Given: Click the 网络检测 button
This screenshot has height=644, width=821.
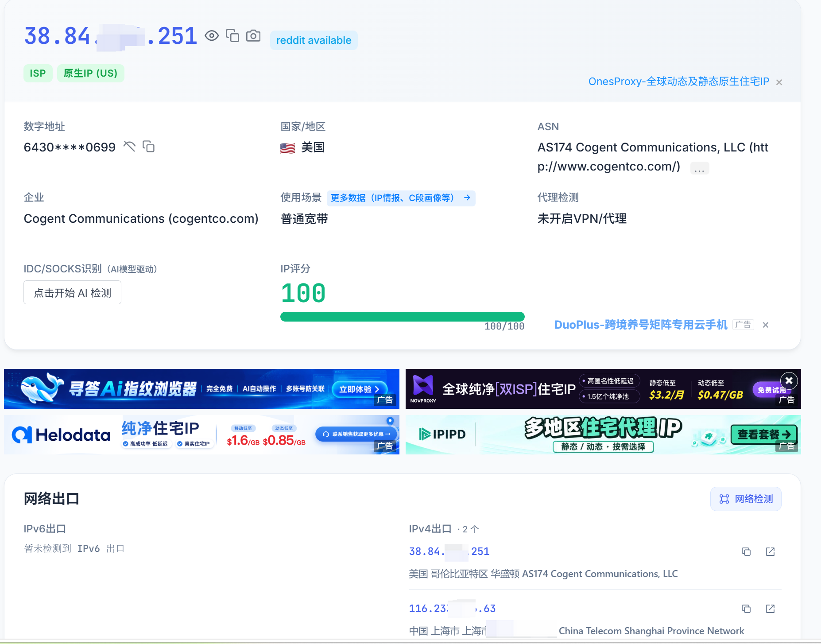Looking at the screenshot, I should click(x=746, y=499).
